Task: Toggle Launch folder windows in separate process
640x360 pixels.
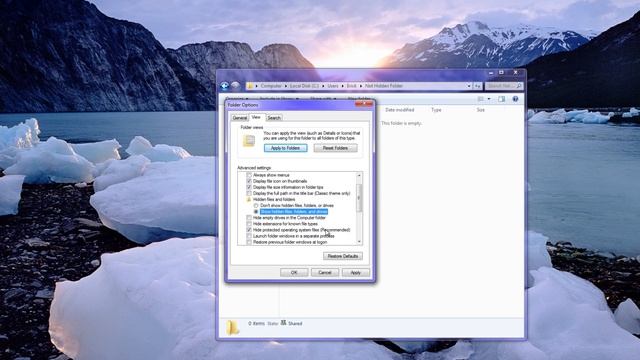Action: 249,236
